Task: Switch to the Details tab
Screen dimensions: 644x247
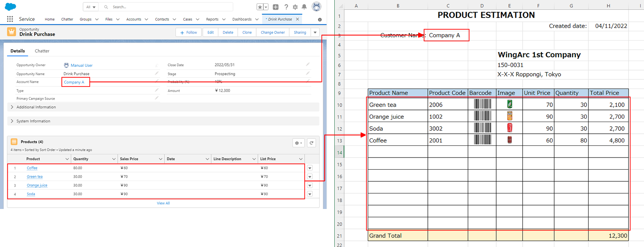Action: (x=18, y=51)
